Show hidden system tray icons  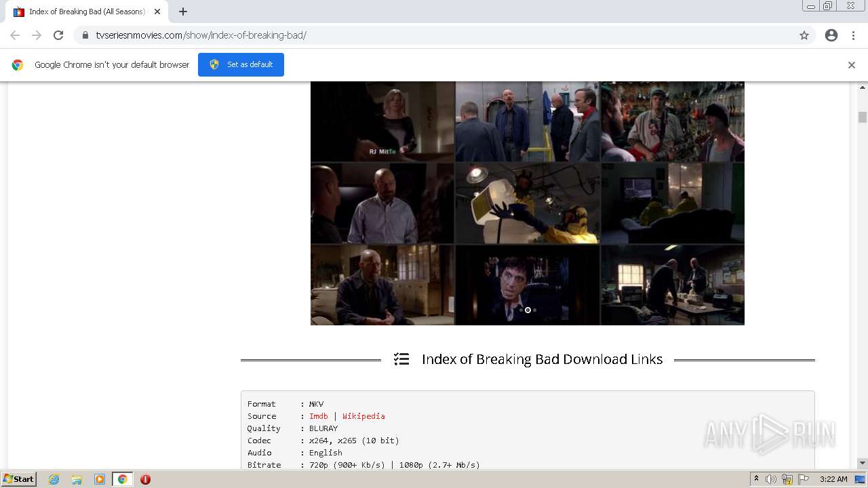point(757,479)
